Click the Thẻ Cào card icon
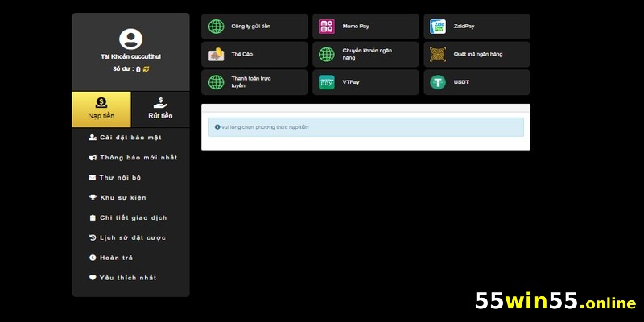Viewport: 644px width, 322px height. pos(216,54)
